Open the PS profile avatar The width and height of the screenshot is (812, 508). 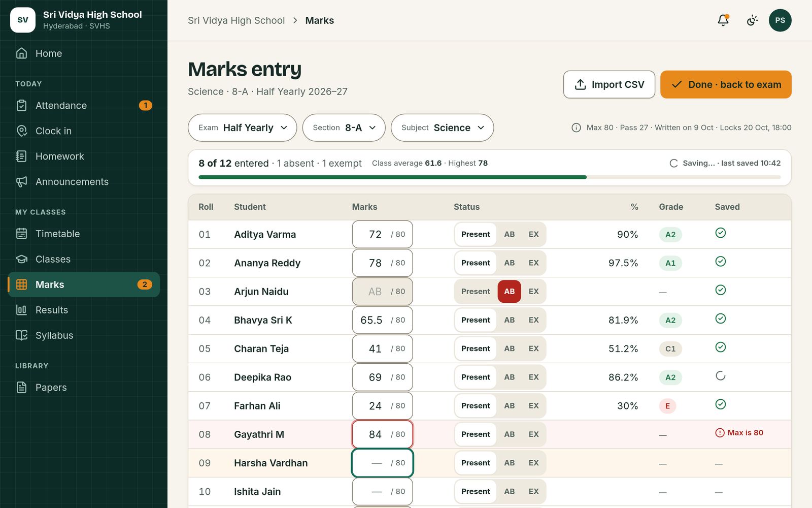tap(780, 20)
